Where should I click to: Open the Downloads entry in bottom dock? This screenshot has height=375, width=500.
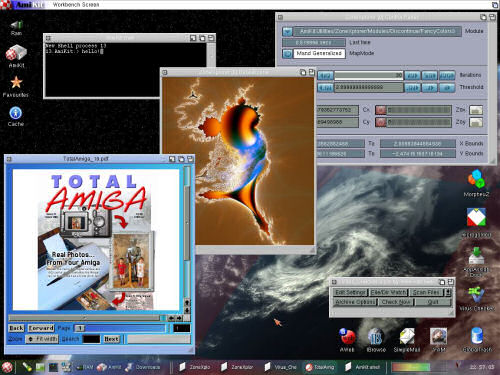(x=143, y=367)
